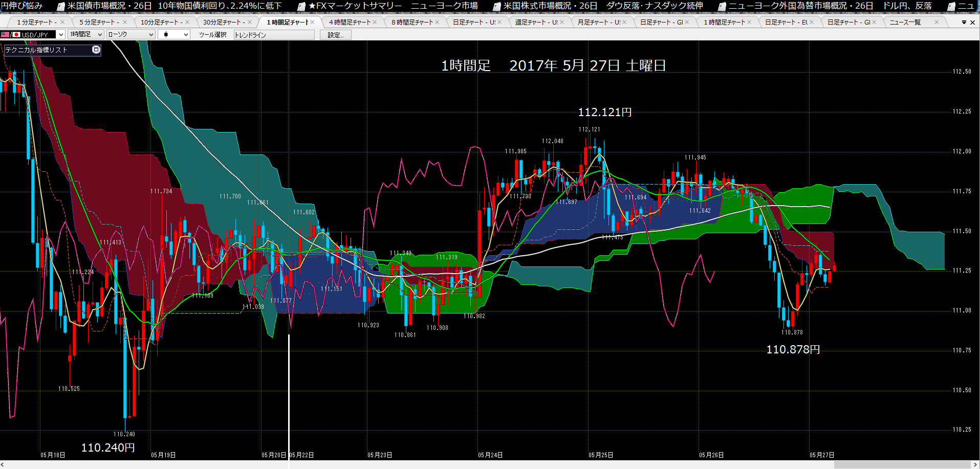The width and height of the screenshot is (980, 469).
Task: Close the 月足チャート tab
Action: pyautogui.click(x=624, y=22)
